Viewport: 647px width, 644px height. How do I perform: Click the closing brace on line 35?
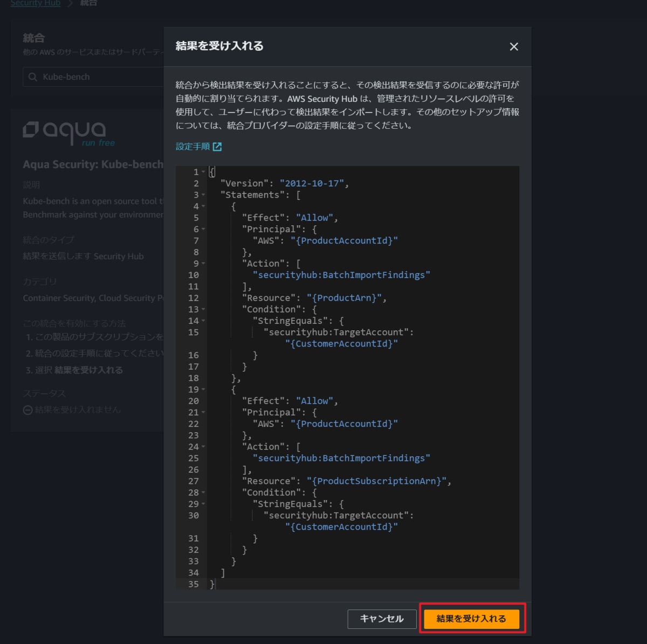click(x=212, y=584)
